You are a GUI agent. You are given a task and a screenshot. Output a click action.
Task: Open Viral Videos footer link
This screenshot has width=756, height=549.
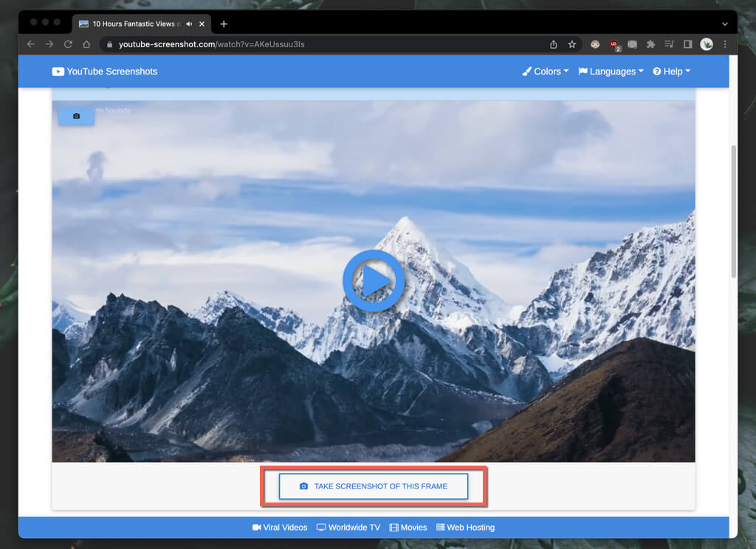pos(280,528)
